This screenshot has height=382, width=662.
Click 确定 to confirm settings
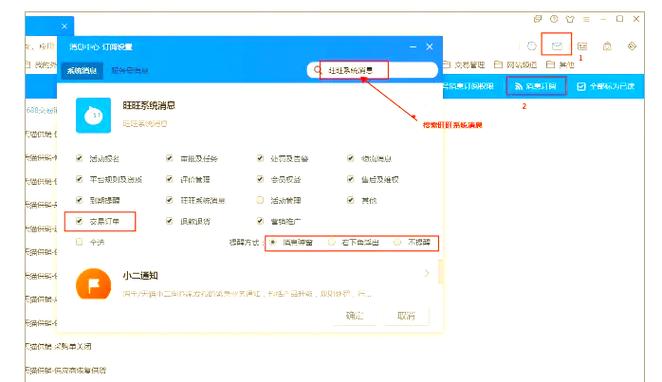coord(355,316)
